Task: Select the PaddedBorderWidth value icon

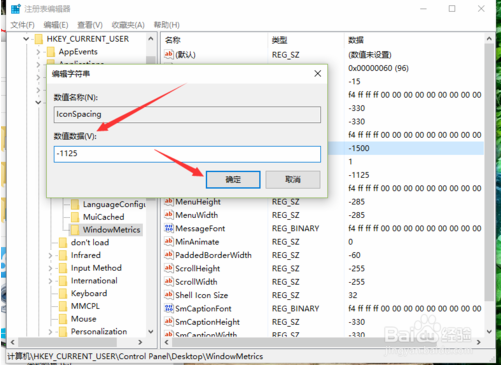Action: point(169,255)
